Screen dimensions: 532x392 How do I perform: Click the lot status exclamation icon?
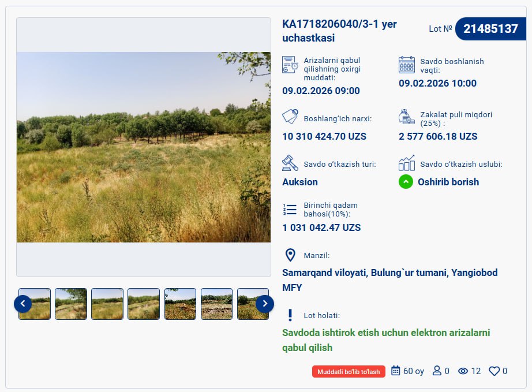click(290, 315)
